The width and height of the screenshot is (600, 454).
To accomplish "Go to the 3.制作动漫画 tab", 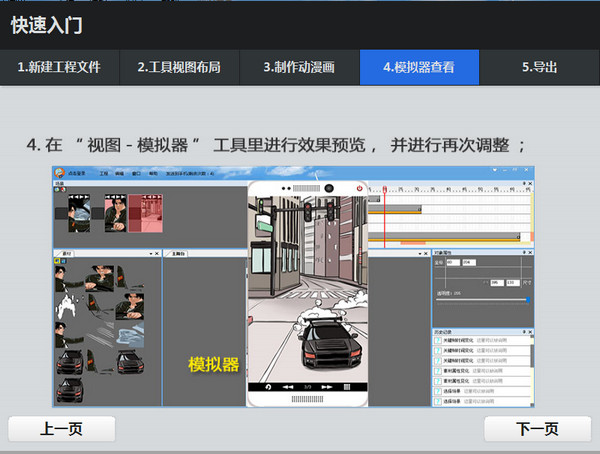I will pos(299,67).
